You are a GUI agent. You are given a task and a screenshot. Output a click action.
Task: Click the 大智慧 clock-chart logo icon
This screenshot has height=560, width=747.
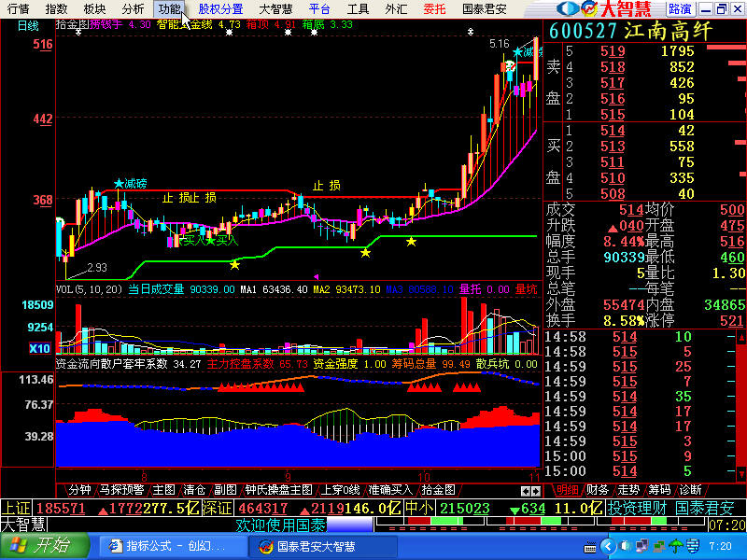coord(589,8)
